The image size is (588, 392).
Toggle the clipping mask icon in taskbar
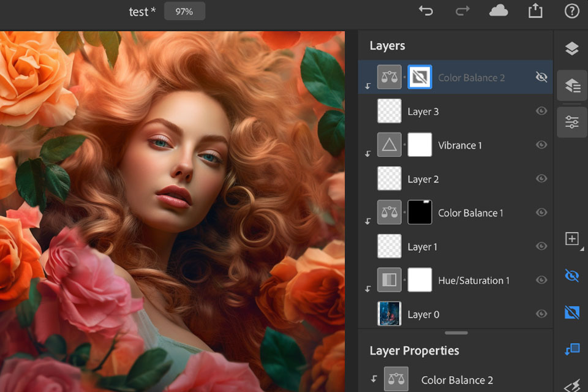[x=571, y=349]
